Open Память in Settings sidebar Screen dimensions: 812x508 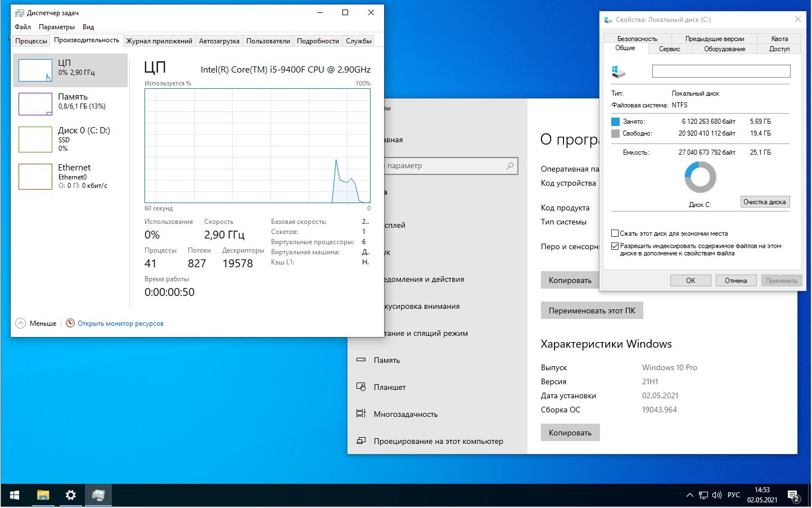(x=387, y=360)
